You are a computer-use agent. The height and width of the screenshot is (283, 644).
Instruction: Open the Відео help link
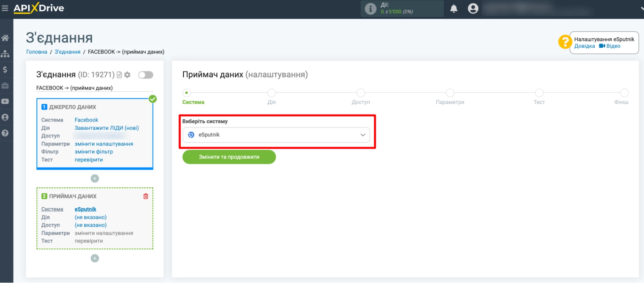[613, 46]
